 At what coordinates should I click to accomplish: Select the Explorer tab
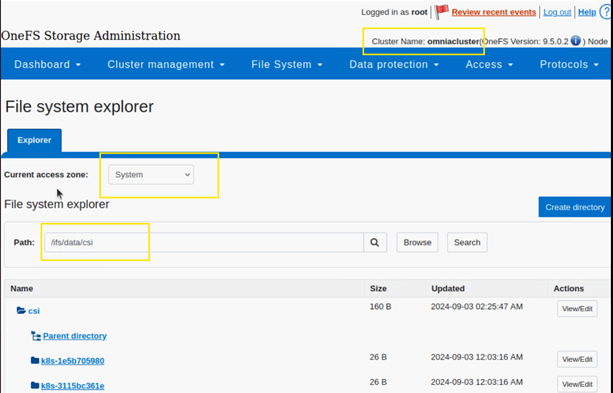point(34,140)
